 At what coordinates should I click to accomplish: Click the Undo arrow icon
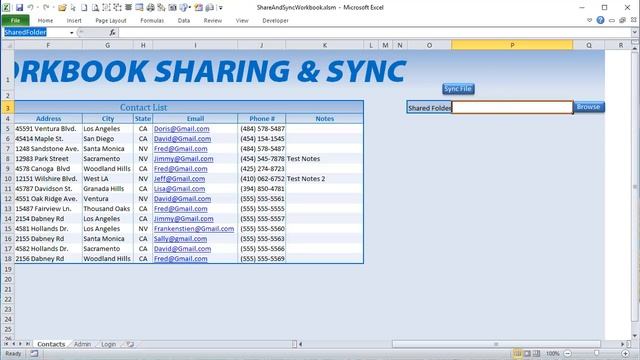pos(31,7)
